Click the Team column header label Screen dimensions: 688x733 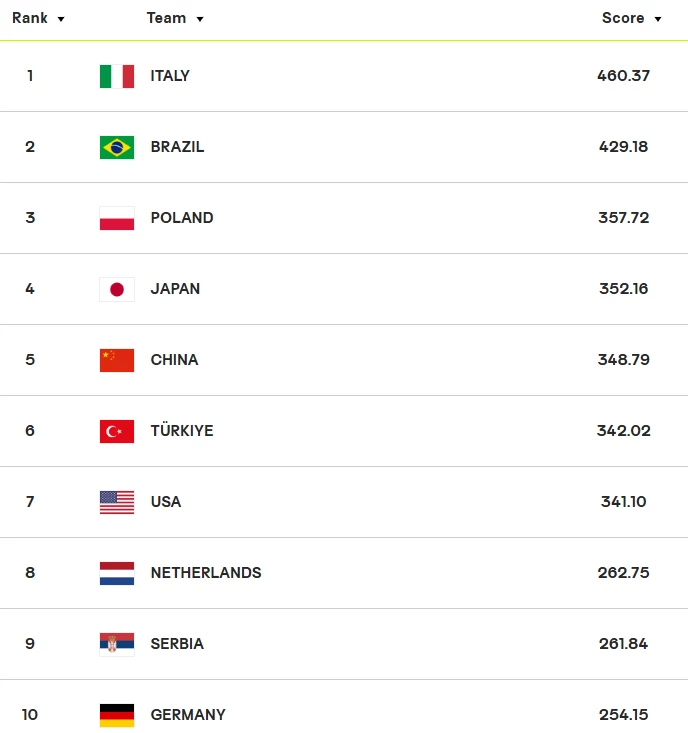(166, 18)
